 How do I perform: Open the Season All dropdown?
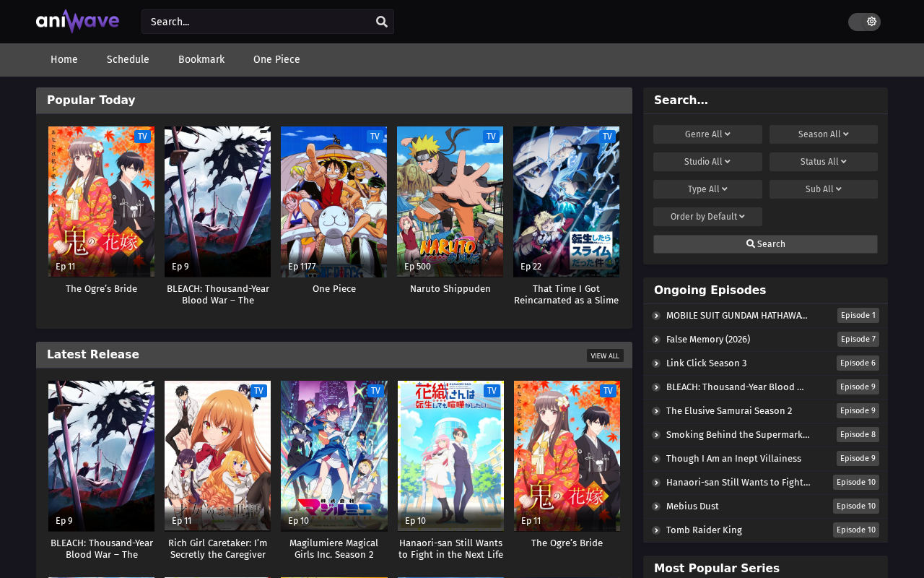pyautogui.click(x=824, y=134)
